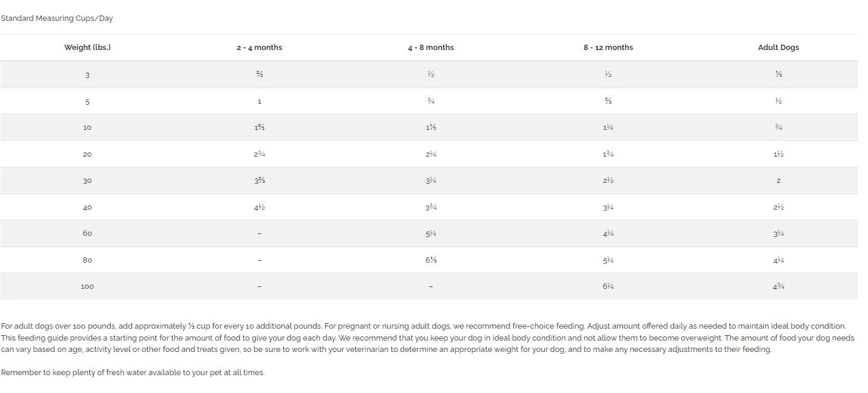Select the weight cell showing 30
This screenshot has width=868, height=393.
(x=87, y=181)
